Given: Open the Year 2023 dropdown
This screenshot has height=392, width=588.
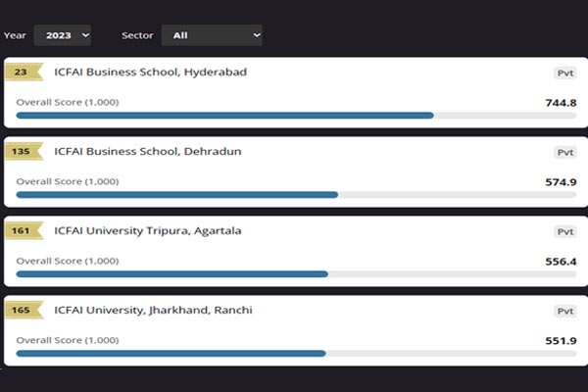Looking at the screenshot, I should (x=63, y=35).
